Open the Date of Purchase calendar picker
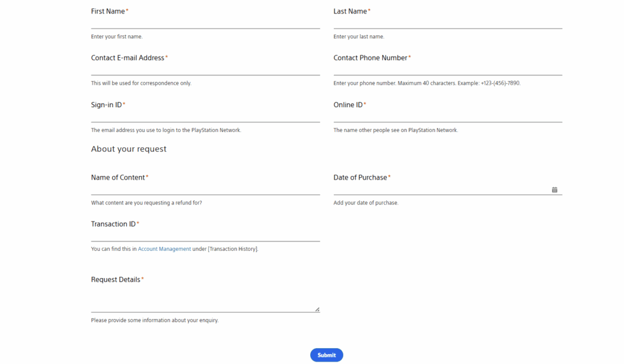This screenshot has height=364, width=624. pos(555,190)
